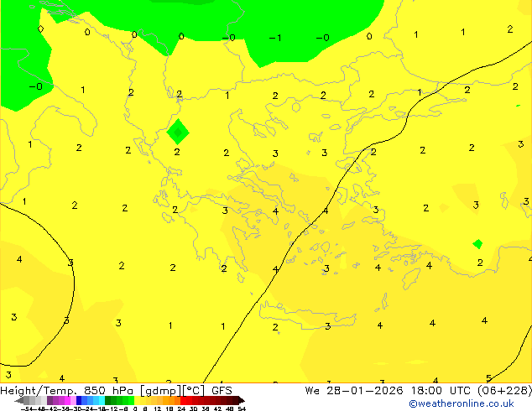
Task: Click the GFS model label
Action: pos(222,391)
